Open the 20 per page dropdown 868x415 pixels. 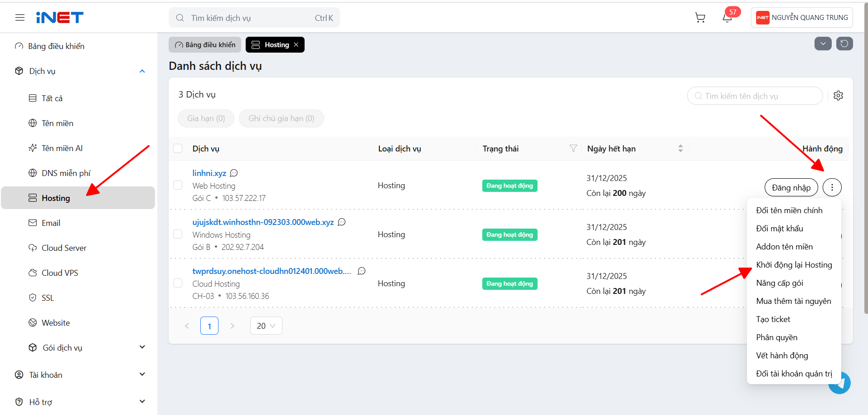tap(266, 326)
